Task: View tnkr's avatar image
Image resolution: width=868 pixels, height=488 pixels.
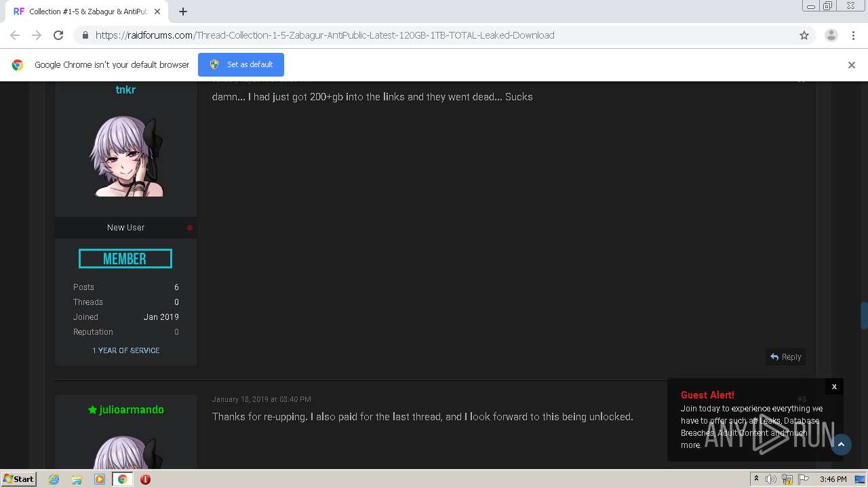Action: point(126,156)
